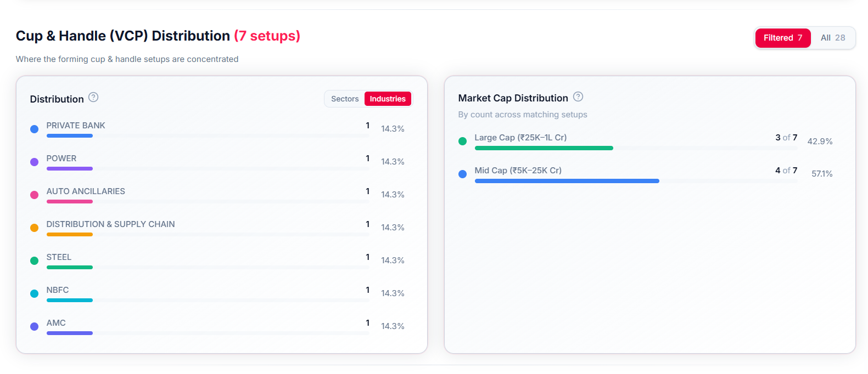This screenshot has height=374, width=868.
Task: Select the DISTRIBUTION & SUPPLY CHAIN label
Action: tap(110, 224)
